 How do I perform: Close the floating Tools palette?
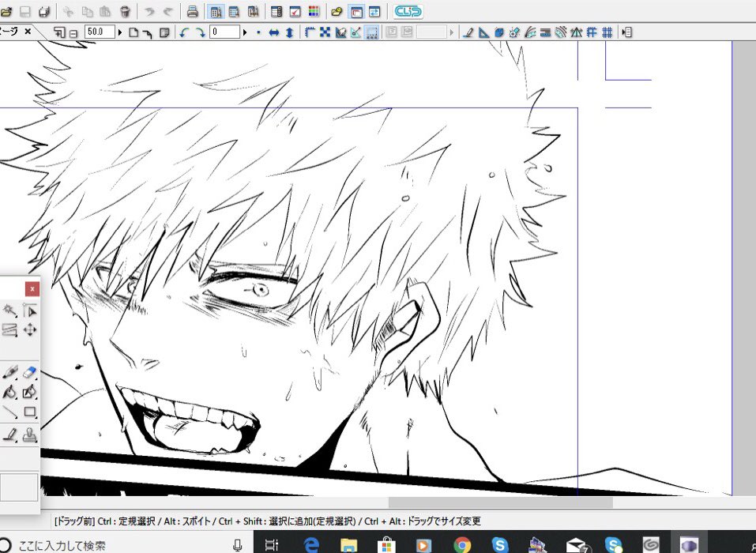pos(32,289)
